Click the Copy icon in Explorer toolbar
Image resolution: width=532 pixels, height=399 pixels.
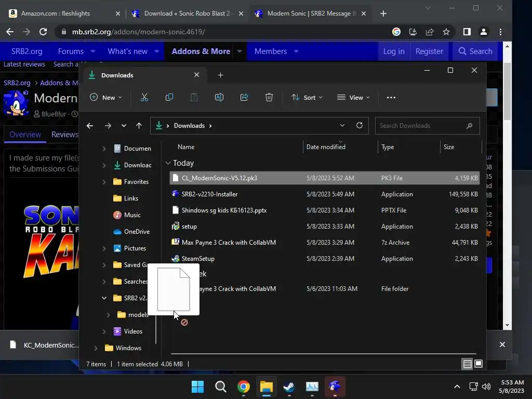pos(169,97)
